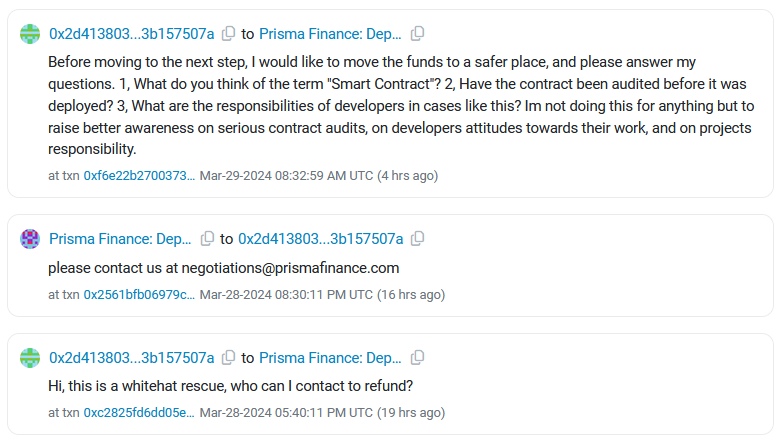Open Prisma Finance sender link in middle message
The width and height of the screenshot is (783, 441).
pyautogui.click(x=120, y=239)
